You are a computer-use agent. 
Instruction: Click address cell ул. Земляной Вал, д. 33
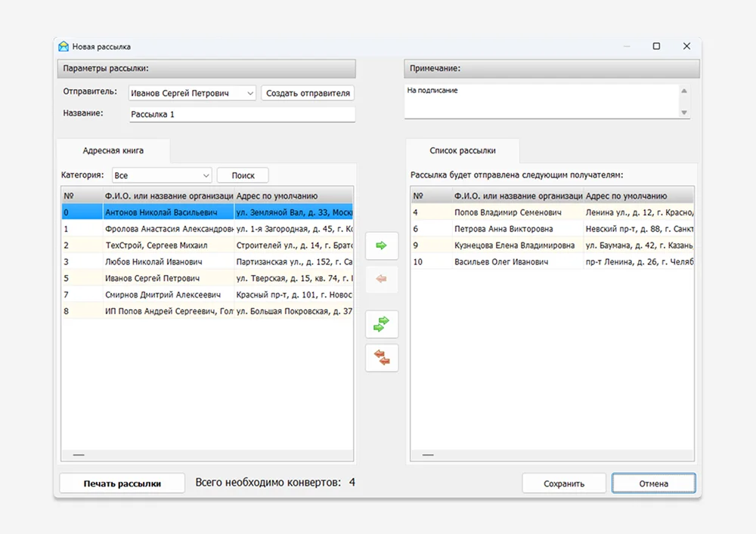293,212
